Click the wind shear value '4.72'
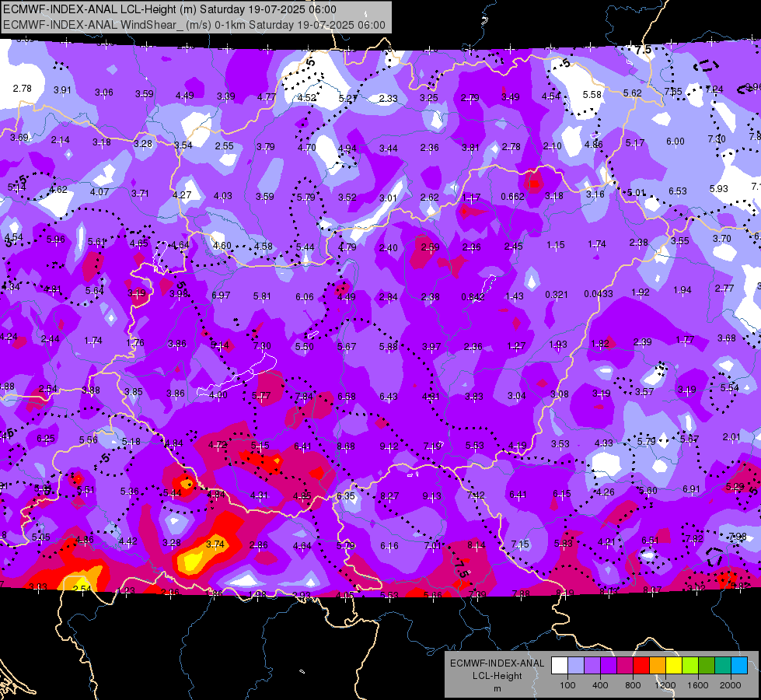The image size is (761, 700). 218,444
